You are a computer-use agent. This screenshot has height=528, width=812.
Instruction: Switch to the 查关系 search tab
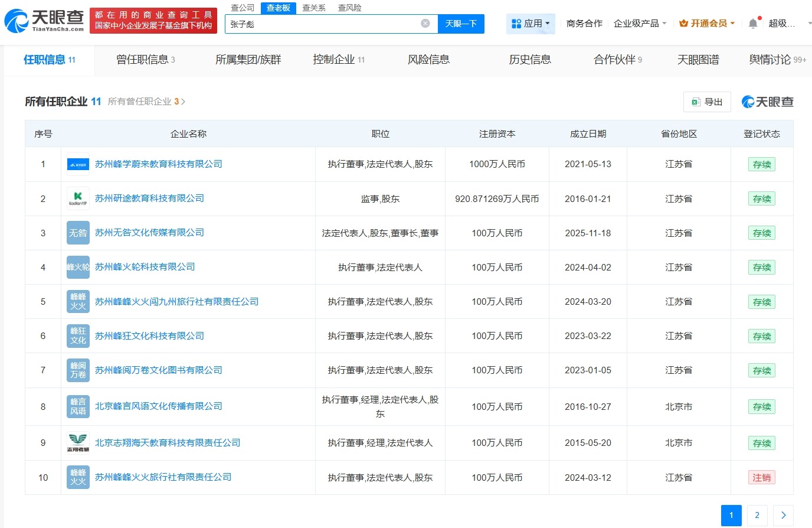[x=313, y=8]
